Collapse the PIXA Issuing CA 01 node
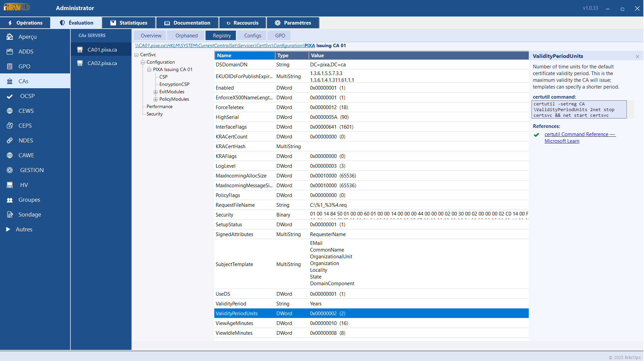This screenshot has height=361, width=644. (149, 70)
